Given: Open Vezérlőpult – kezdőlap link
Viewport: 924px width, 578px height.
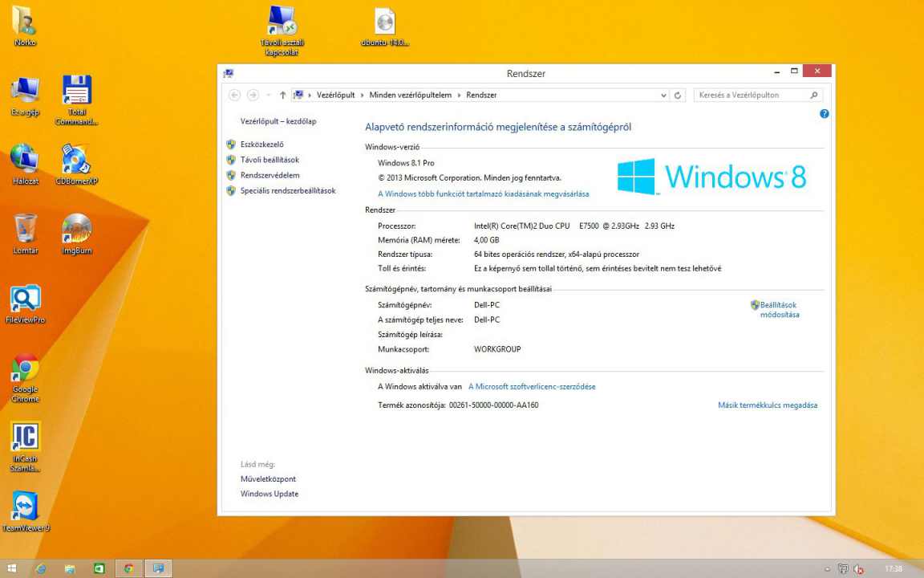Looking at the screenshot, I should 278,121.
